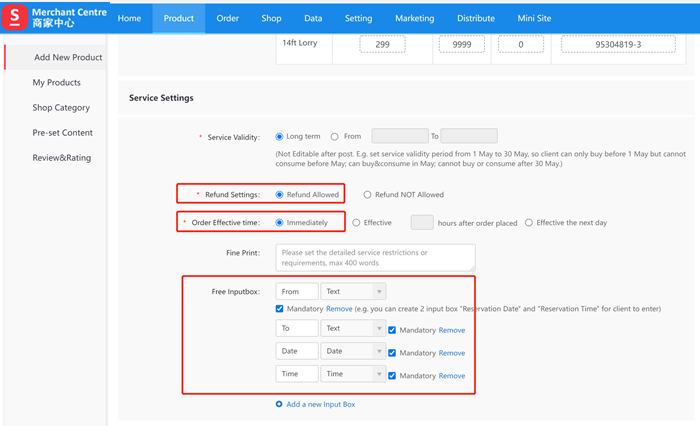Choose Refund NOT Allowed option
Screen dimensions: 700x426
367,195
